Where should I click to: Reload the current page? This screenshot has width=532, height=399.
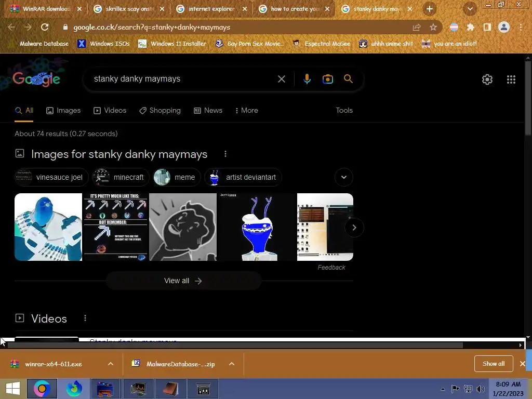click(45, 27)
